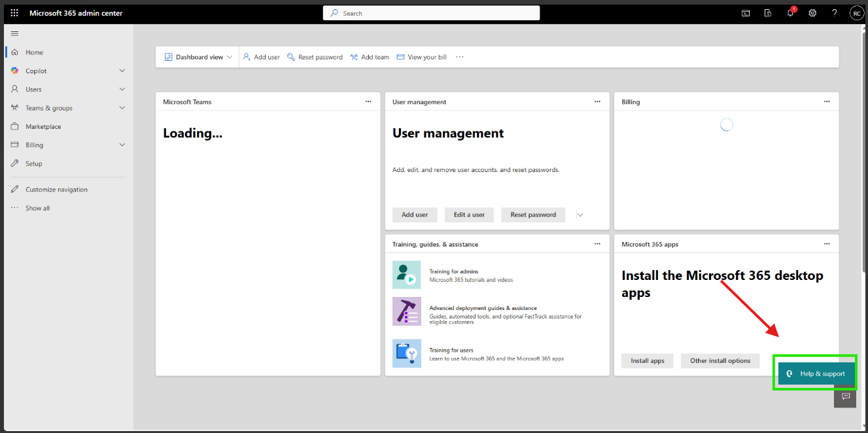The width and height of the screenshot is (868, 433).
Task: Open Microsoft 365 apps card more options
Action: point(827,244)
